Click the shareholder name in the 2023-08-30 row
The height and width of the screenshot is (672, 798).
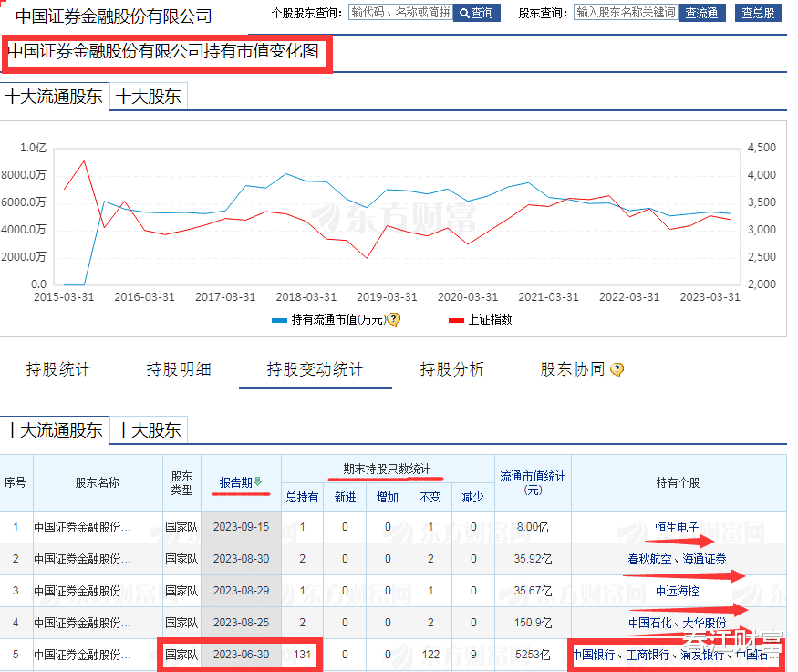tap(82, 560)
